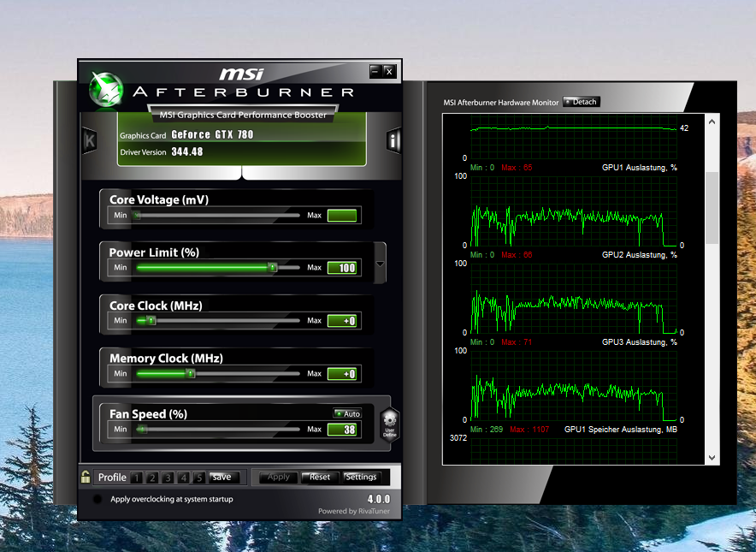This screenshot has width=756, height=552.
Task: Click the hardware monitor scroll down arrow
Action: coord(712,457)
